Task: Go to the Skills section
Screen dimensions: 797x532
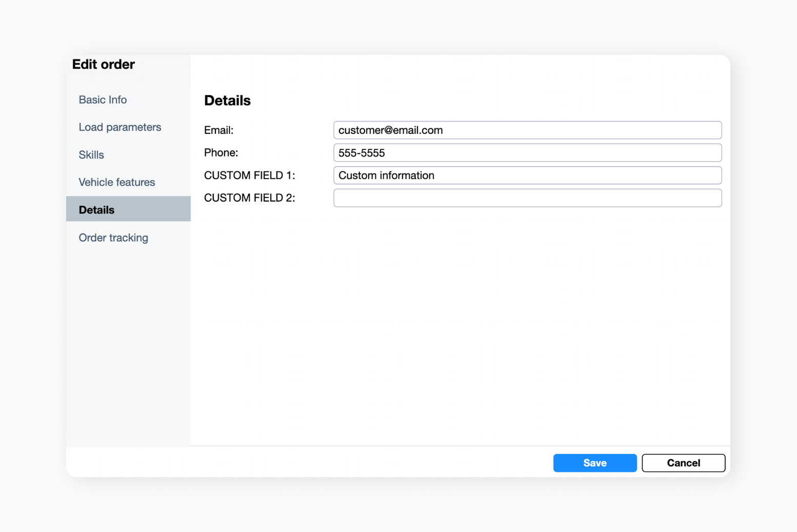Action: [91, 155]
